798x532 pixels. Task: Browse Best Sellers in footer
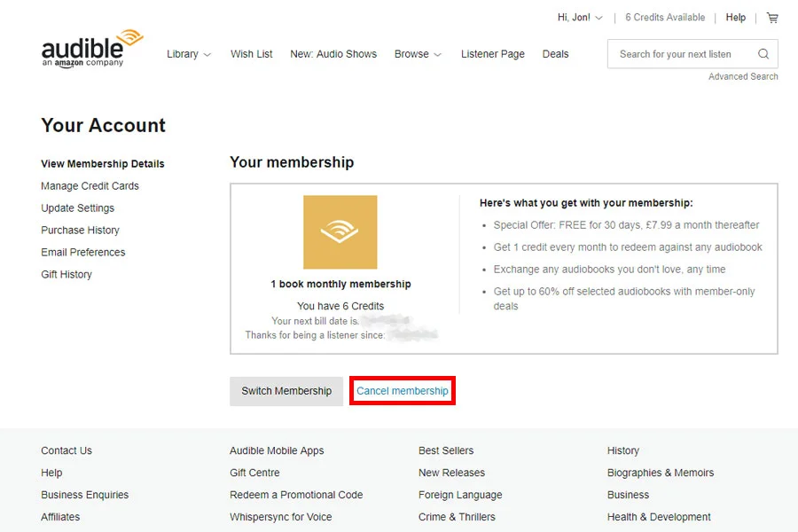[446, 450]
